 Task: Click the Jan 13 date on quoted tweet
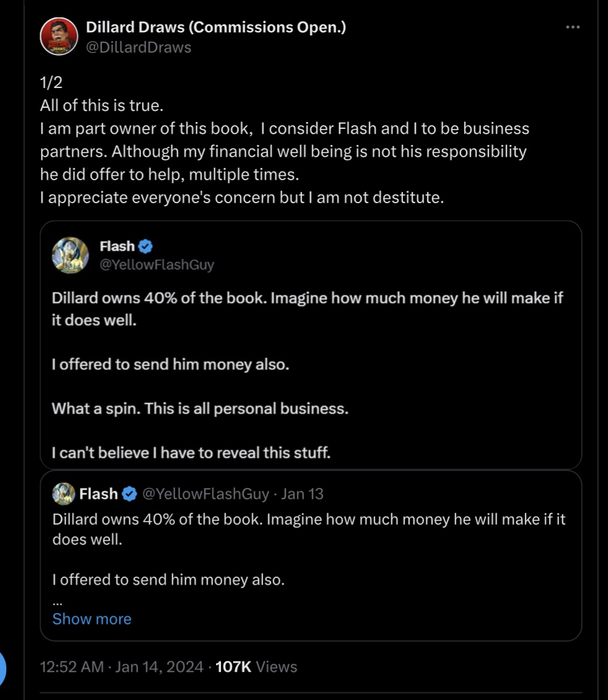coord(302,494)
